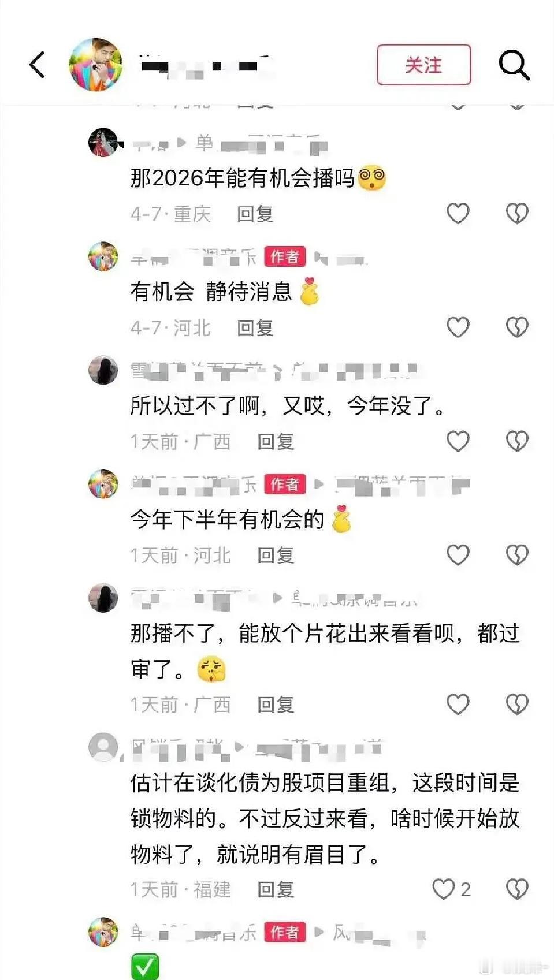Like the comment about 2026年能有机会播吗
The height and width of the screenshot is (980, 554).
pos(458,214)
